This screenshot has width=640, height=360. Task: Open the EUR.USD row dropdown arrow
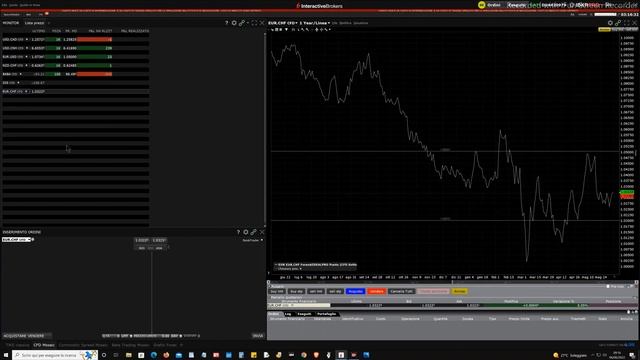pyautogui.click(x=27, y=57)
